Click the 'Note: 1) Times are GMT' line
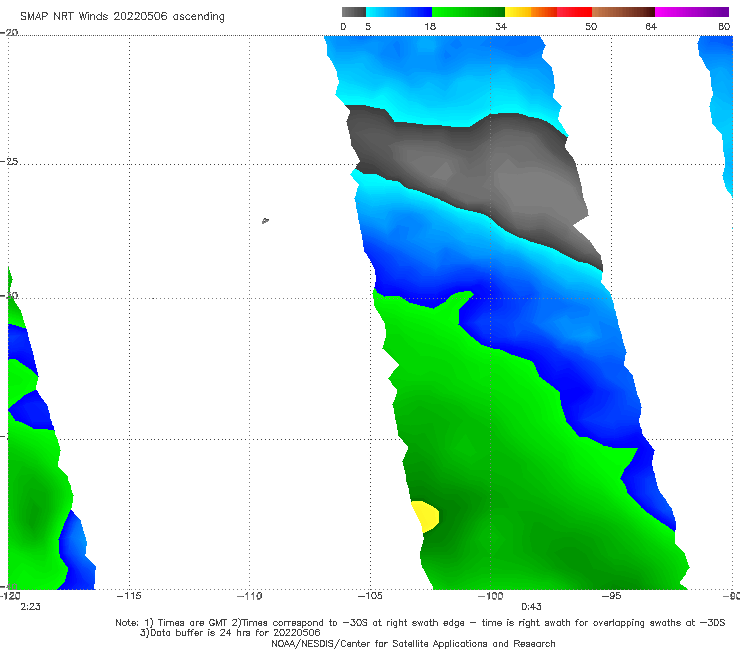 420,623
